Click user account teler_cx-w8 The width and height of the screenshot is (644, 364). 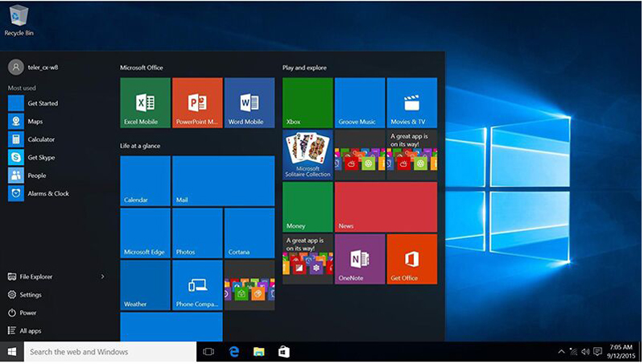pyautogui.click(x=33, y=67)
